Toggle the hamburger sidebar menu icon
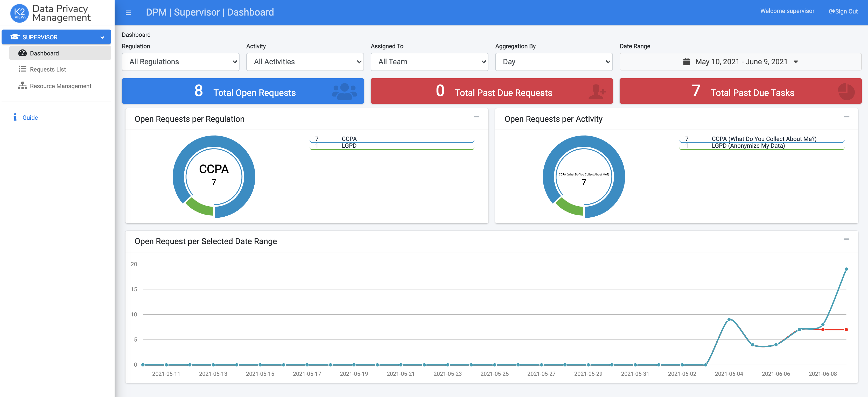The width and height of the screenshot is (868, 397). [128, 13]
